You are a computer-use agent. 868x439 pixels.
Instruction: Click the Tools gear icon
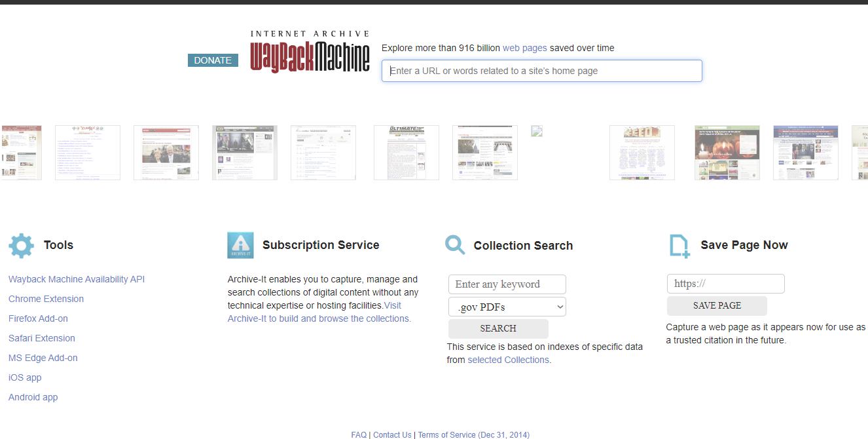(x=21, y=246)
